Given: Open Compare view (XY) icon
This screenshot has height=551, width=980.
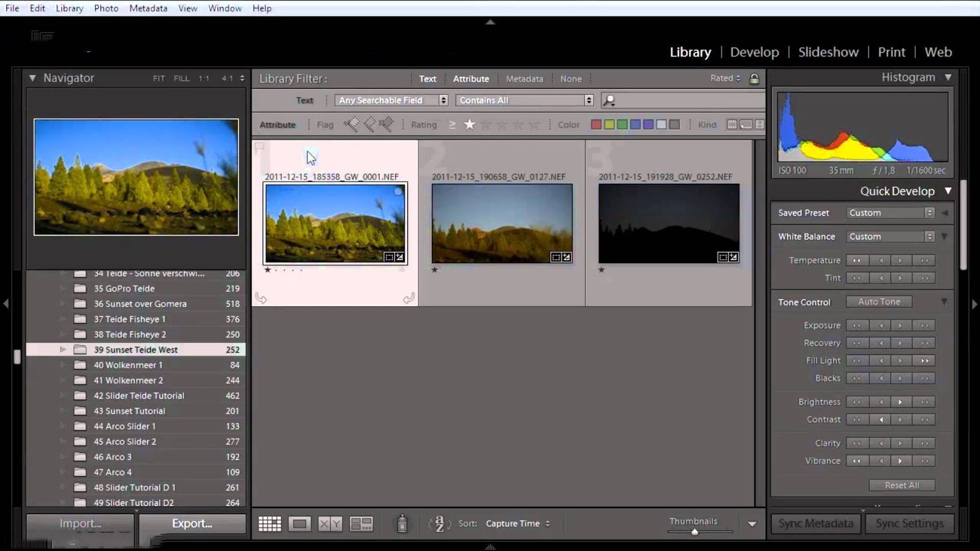Looking at the screenshot, I should (x=330, y=523).
